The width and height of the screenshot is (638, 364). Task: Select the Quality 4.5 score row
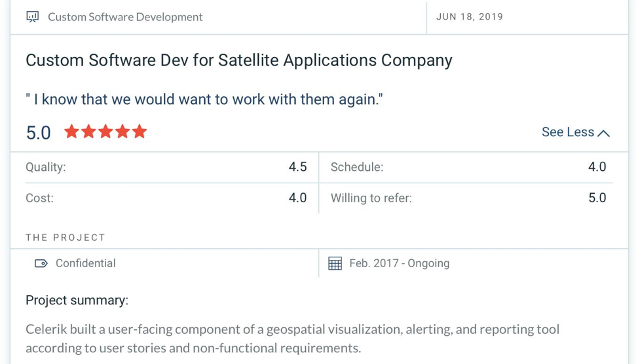pyautogui.click(x=166, y=167)
